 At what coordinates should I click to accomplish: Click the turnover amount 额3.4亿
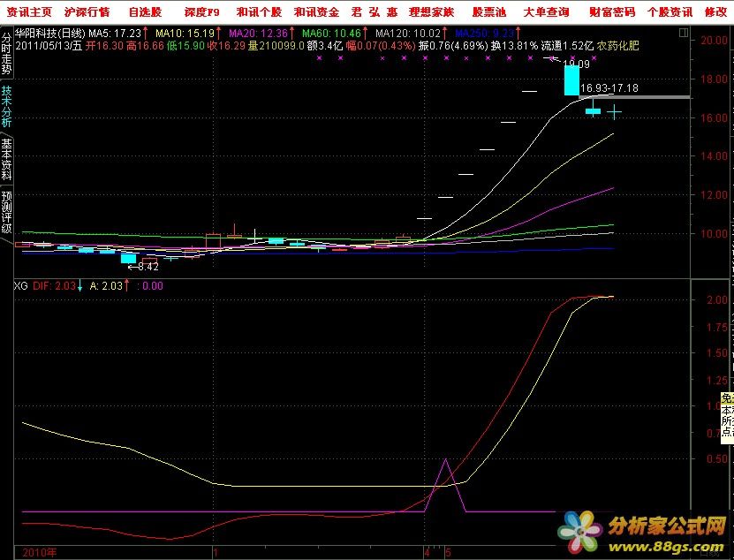tap(325, 46)
